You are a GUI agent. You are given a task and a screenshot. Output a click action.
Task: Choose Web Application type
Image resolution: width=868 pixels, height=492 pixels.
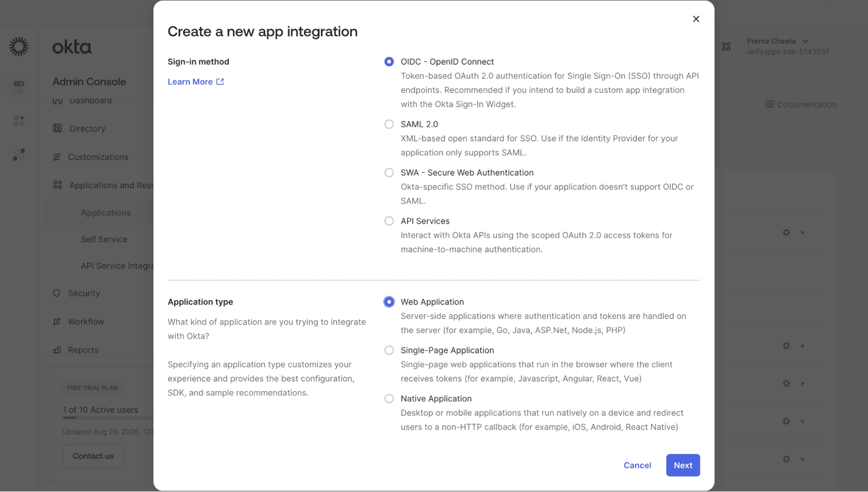pyautogui.click(x=389, y=302)
